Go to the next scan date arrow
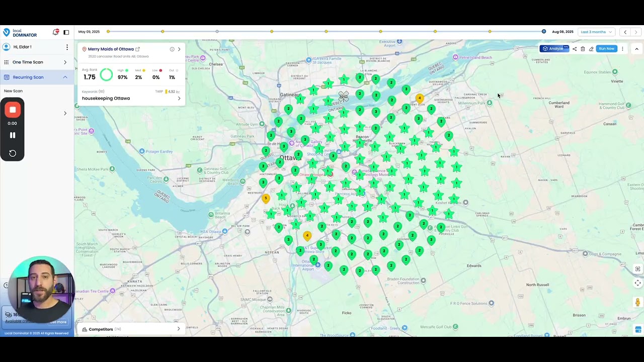This screenshot has width=644, height=362. [635, 32]
